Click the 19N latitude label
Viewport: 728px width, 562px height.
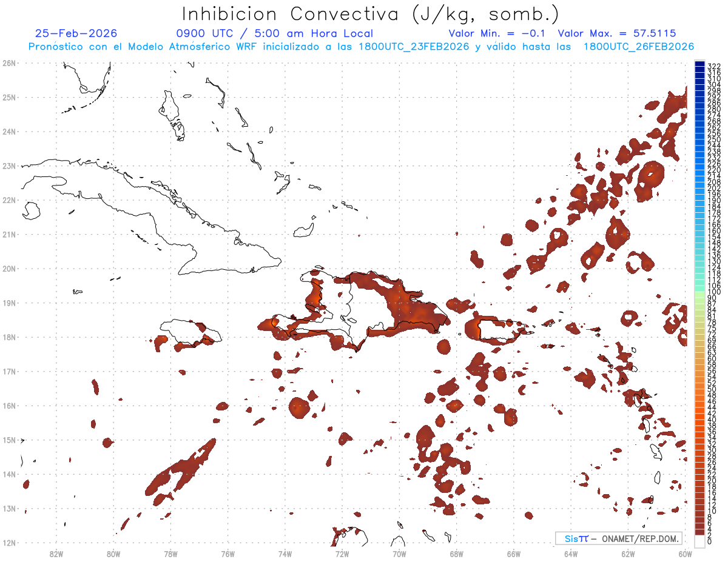click(8, 303)
